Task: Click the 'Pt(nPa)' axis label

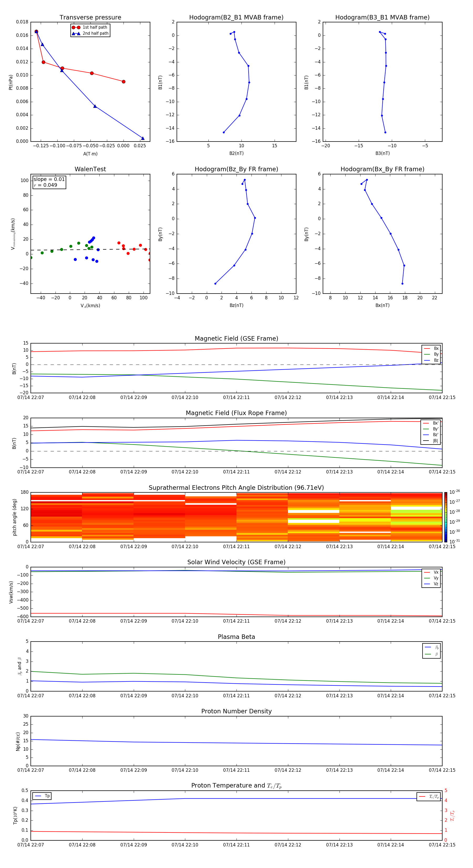Action: pos(11,82)
